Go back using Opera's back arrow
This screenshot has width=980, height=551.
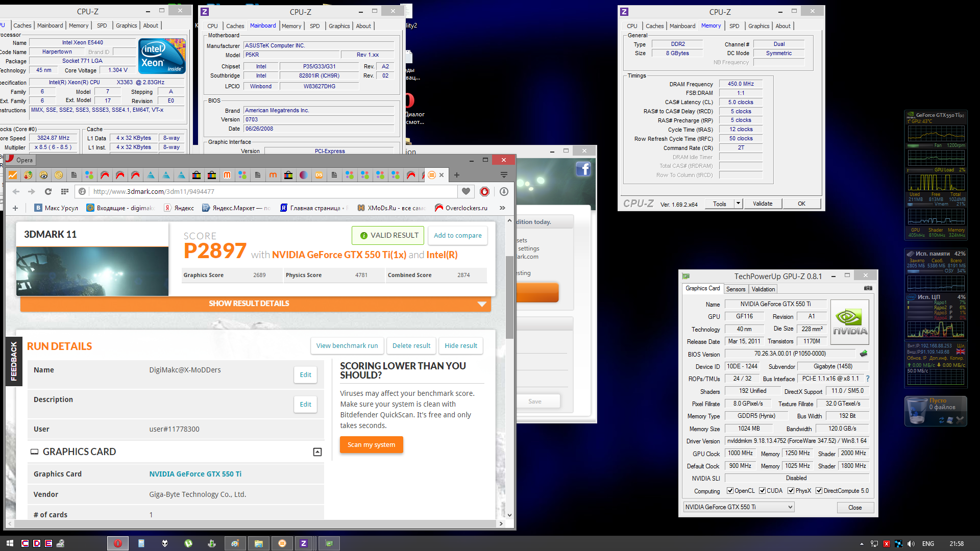(16, 191)
